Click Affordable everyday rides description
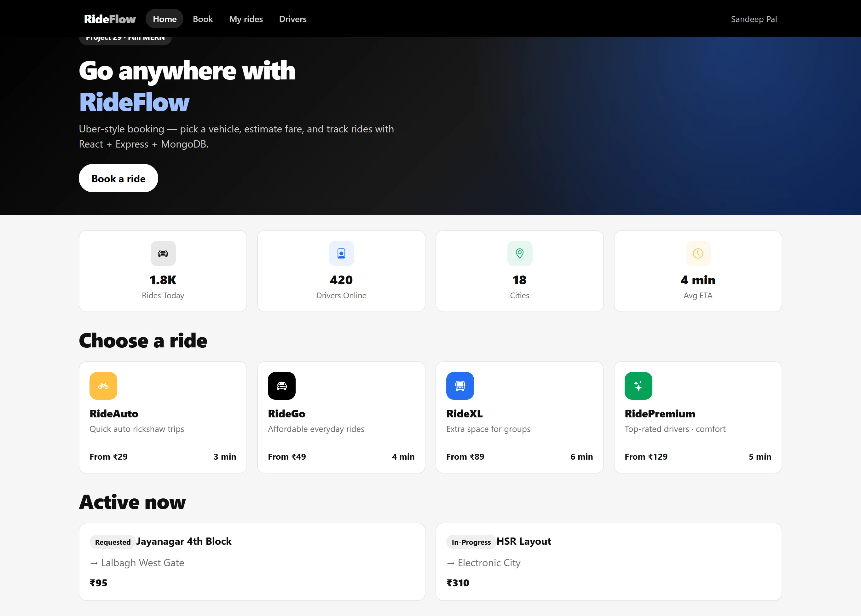This screenshot has width=861, height=616. [x=316, y=429]
